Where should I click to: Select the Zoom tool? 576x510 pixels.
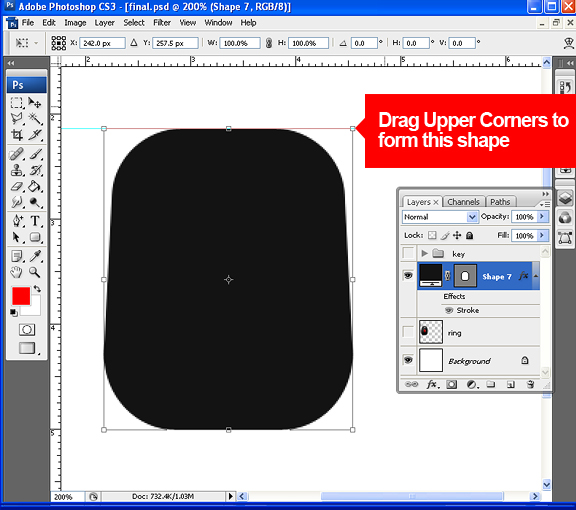tap(35, 272)
